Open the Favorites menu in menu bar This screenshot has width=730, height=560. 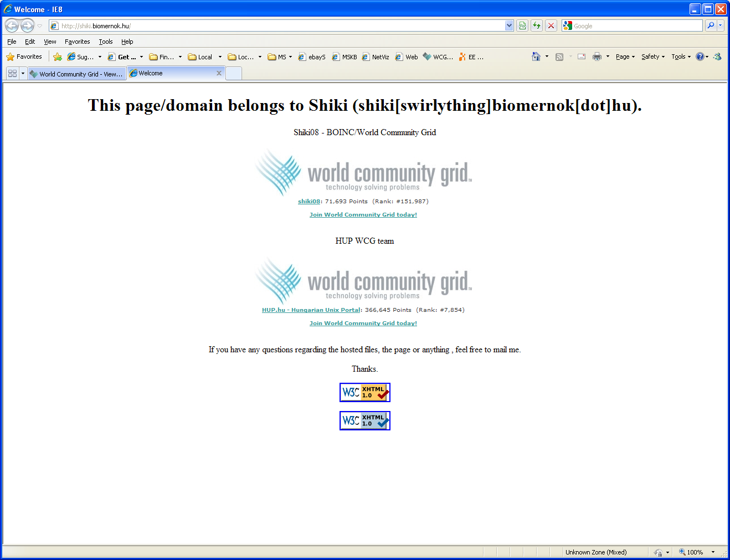pyautogui.click(x=77, y=42)
